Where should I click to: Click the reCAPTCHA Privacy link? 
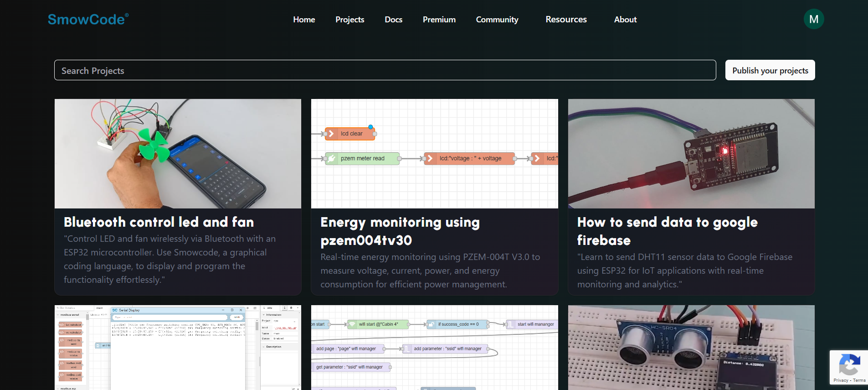841,380
